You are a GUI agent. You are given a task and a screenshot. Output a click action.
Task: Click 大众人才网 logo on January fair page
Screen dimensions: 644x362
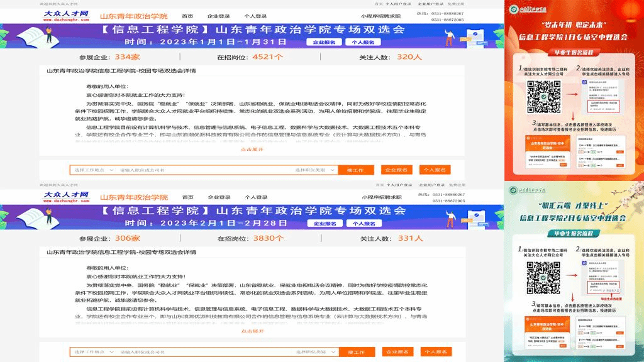[66, 16]
